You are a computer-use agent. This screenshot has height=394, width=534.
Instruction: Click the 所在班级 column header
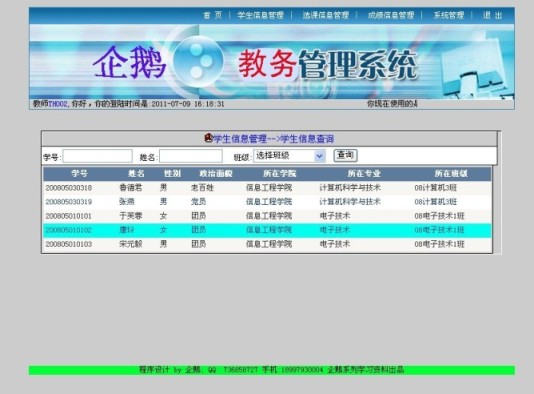click(x=451, y=174)
